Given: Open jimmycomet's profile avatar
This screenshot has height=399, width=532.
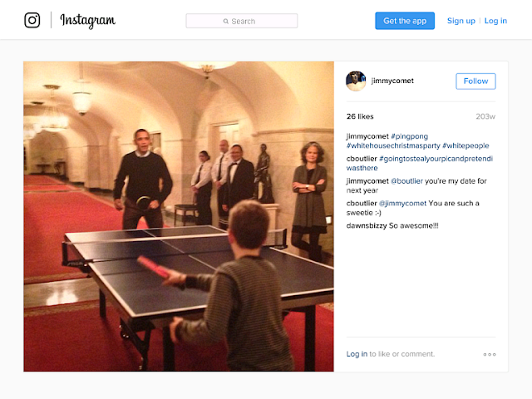Looking at the screenshot, I should (x=356, y=81).
